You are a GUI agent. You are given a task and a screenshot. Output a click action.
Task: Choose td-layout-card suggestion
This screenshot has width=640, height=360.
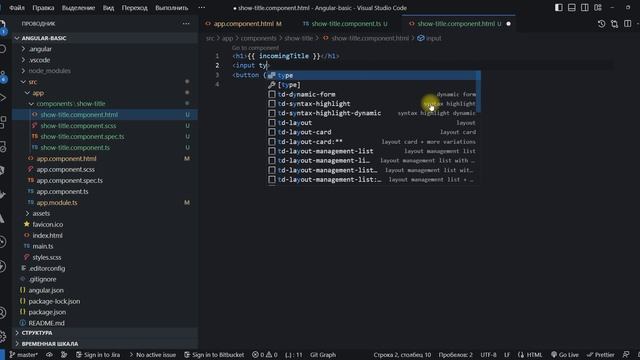(373, 132)
